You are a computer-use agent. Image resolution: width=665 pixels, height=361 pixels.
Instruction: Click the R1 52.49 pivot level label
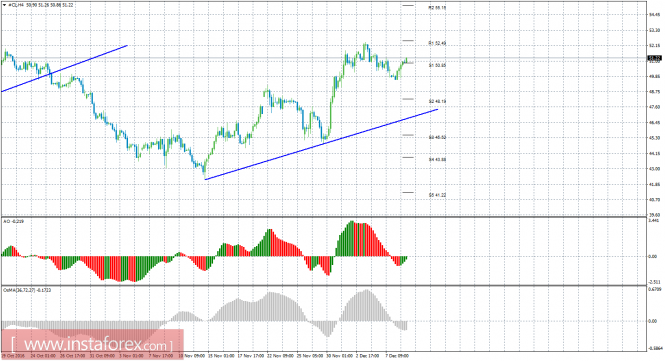coord(437,43)
